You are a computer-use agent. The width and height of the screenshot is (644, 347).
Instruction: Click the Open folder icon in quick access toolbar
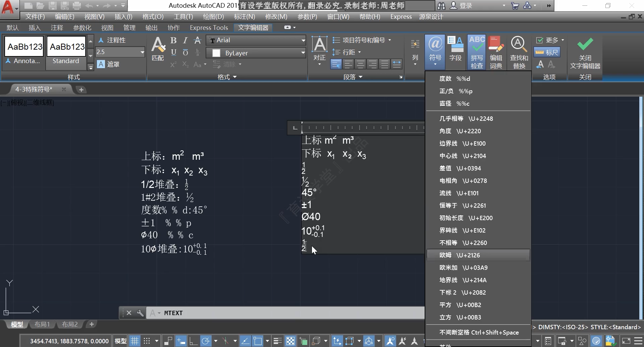40,6
